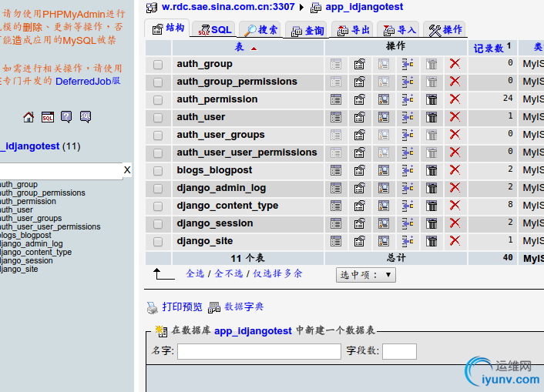The image size is (544, 392).
Task: Focus the sidebar table filter box
Action: tap(61, 171)
